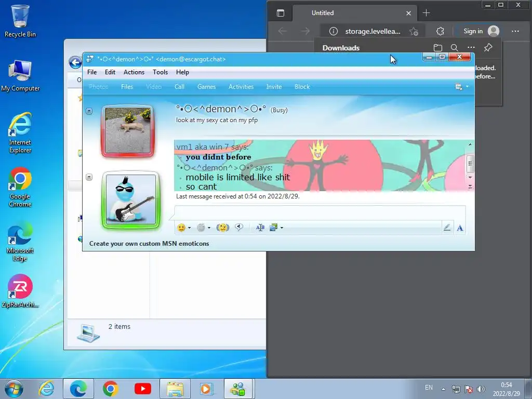Block this contact via Block button
532x399 pixels.
(302, 87)
